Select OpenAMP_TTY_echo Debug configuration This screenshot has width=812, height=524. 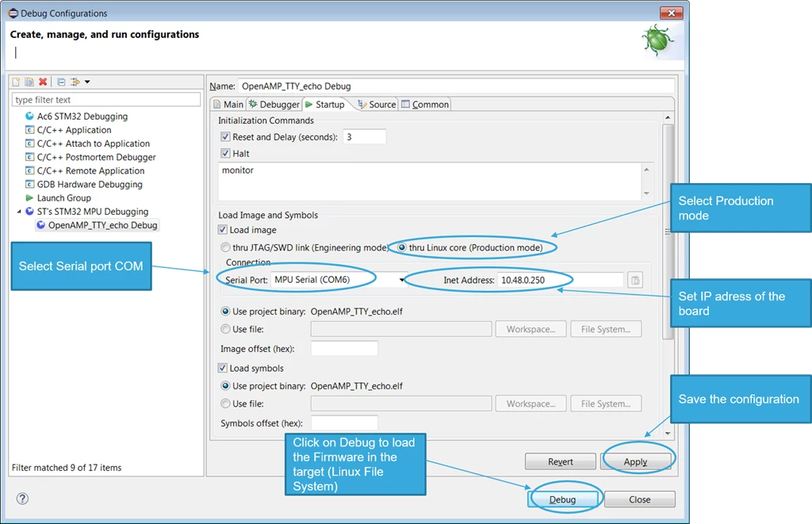[x=102, y=225]
